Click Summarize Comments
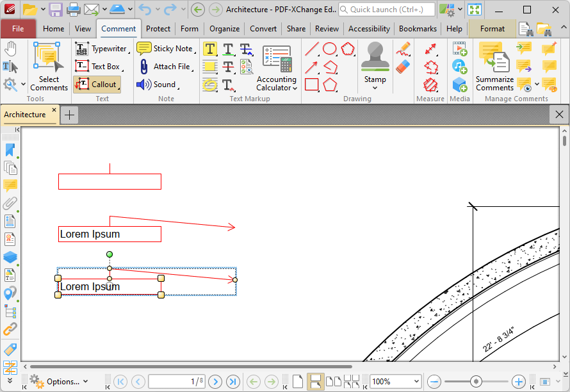The width and height of the screenshot is (570, 392). coord(494,66)
